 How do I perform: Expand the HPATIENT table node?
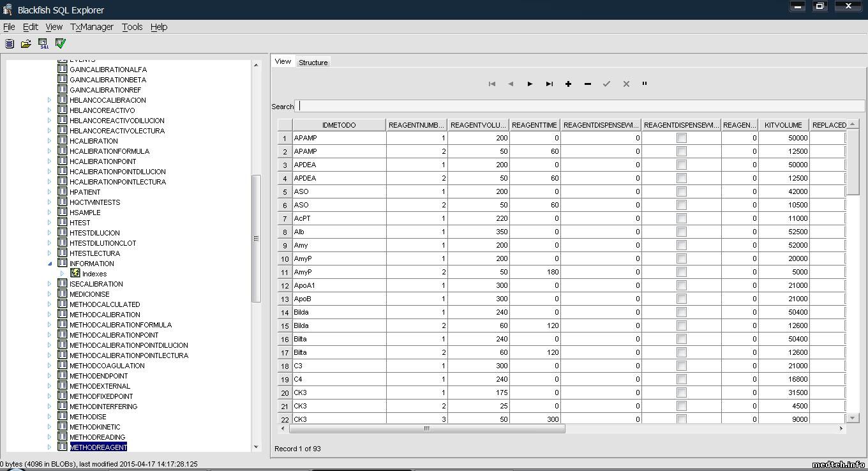(x=50, y=192)
